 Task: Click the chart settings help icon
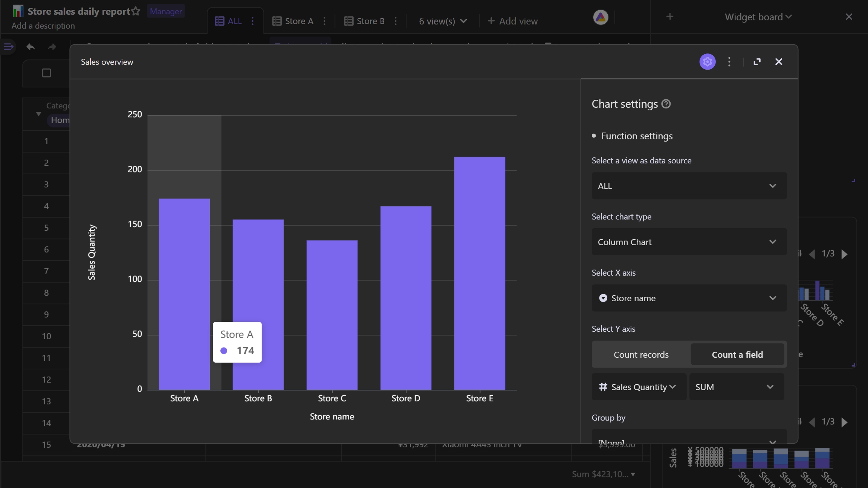[x=666, y=104]
